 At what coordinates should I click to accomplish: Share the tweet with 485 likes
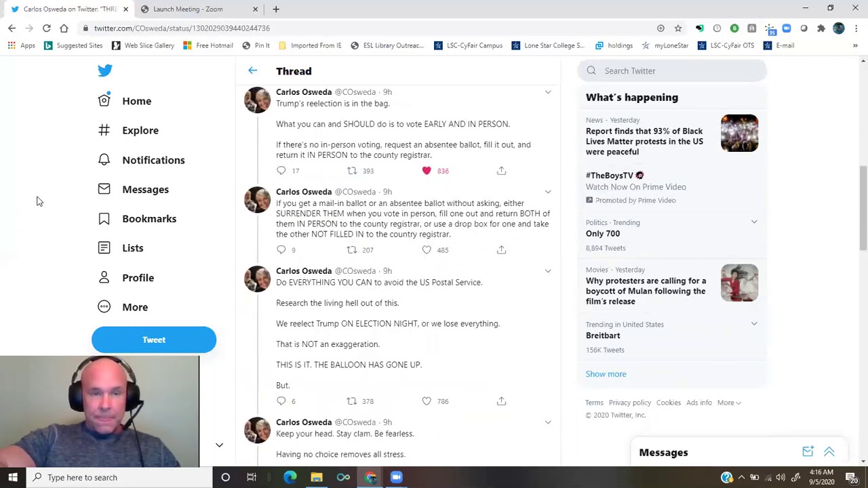(x=501, y=250)
